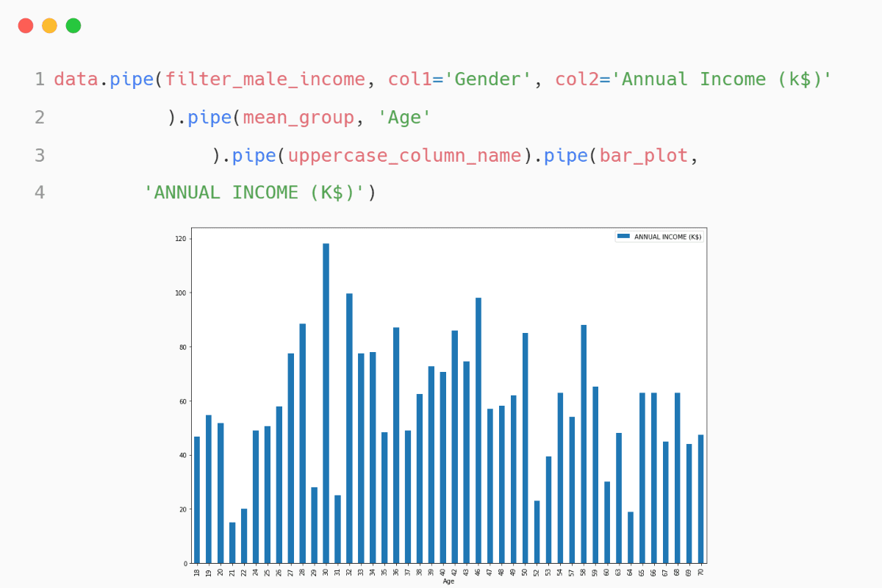Click the word 'data' in line 1

76,79
